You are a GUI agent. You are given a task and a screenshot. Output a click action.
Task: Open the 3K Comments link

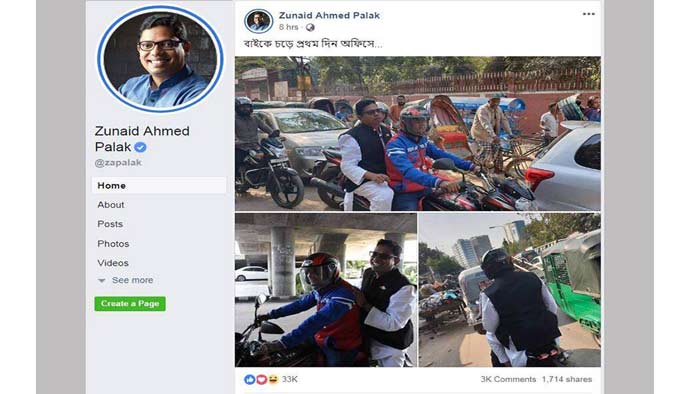tap(508, 379)
